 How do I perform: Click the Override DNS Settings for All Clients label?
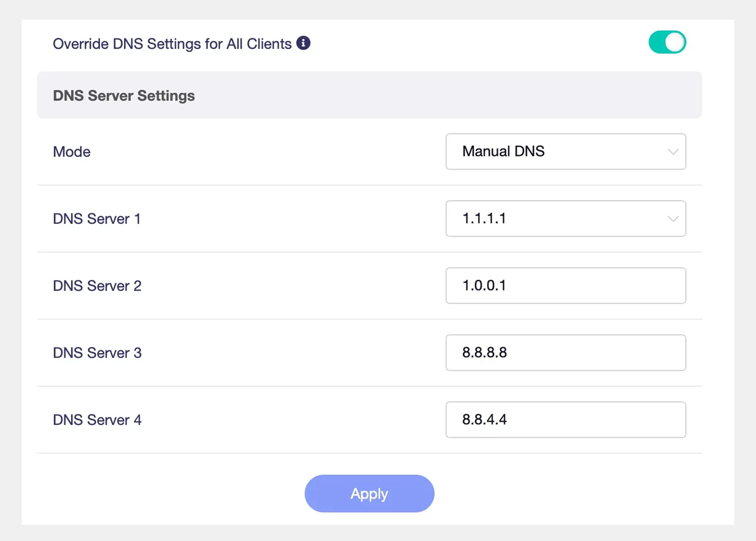tap(172, 44)
